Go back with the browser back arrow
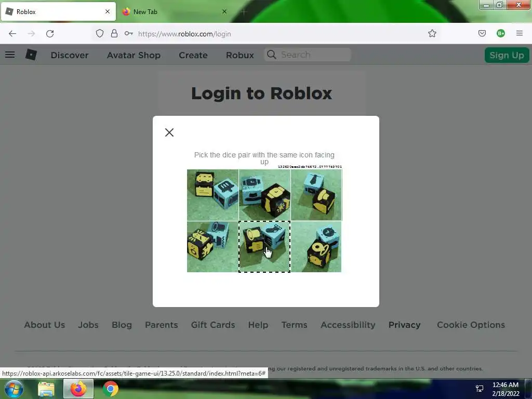 (12, 34)
